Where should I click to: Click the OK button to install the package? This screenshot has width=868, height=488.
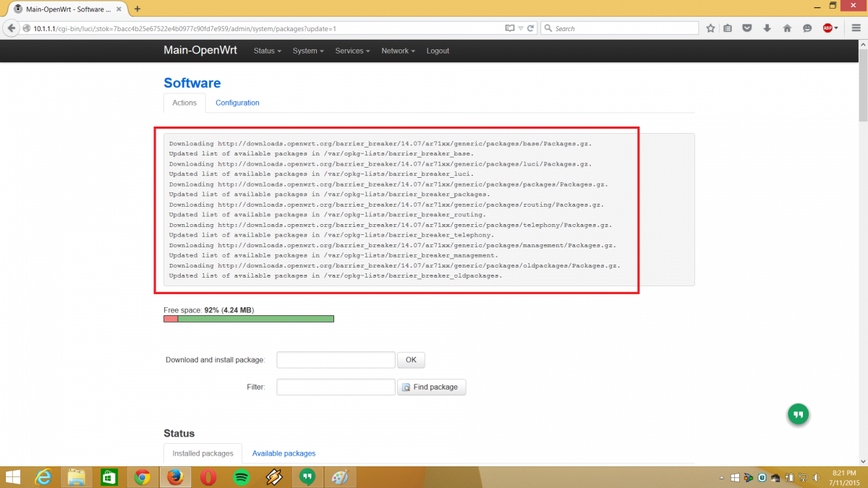[x=411, y=360]
